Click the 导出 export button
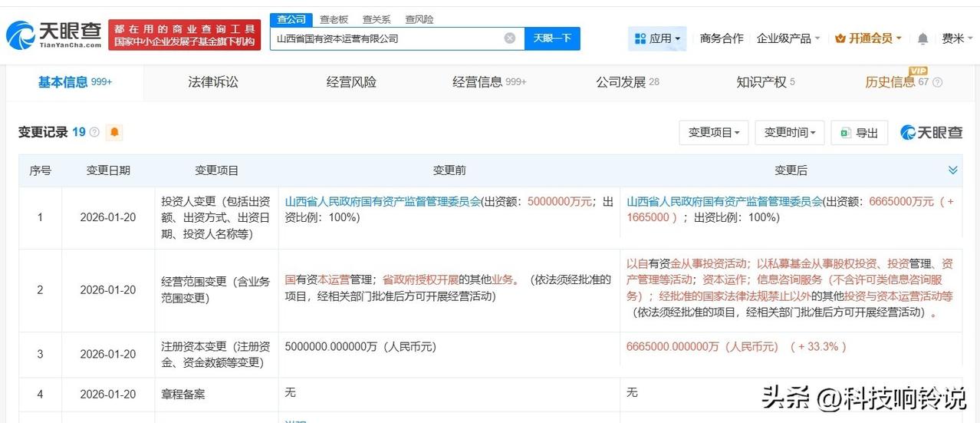The width and height of the screenshot is (980, 423). pos(860,132)
